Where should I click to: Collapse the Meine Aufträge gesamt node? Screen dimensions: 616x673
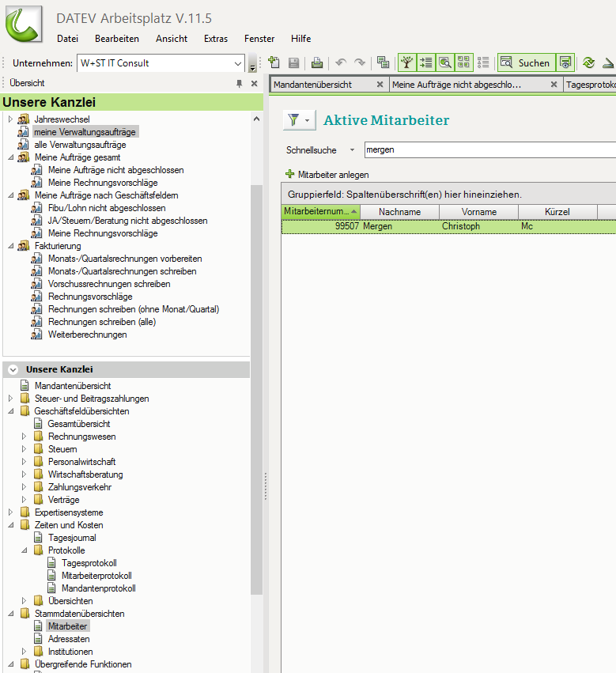[x=11, y=157]
